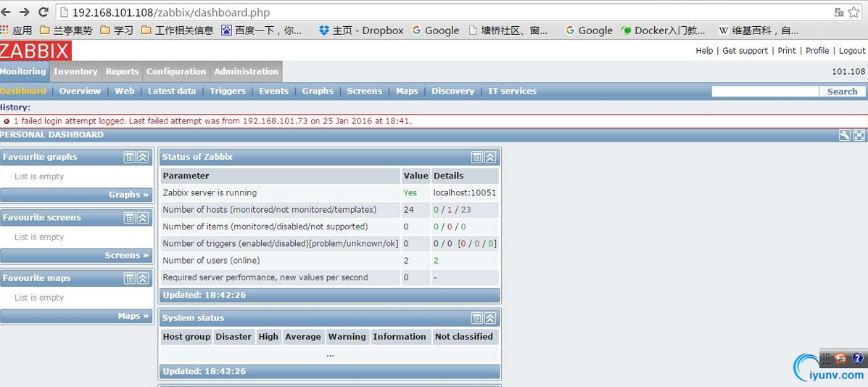Open dashboard configuration wrench icon
This screenshot has height=387, width=868.
click(x=844, y=135)
